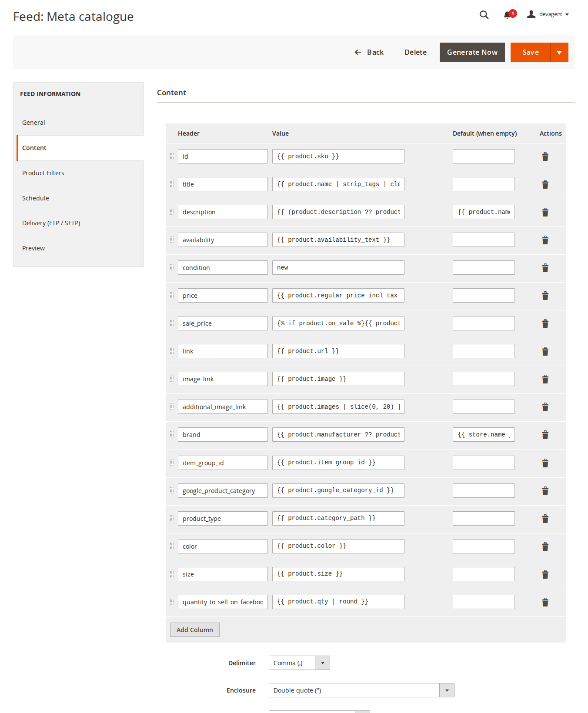This screenshot has height=713, width=588.
Task: Edit the additional_image_link header field
Action: [x=223, y=407]
